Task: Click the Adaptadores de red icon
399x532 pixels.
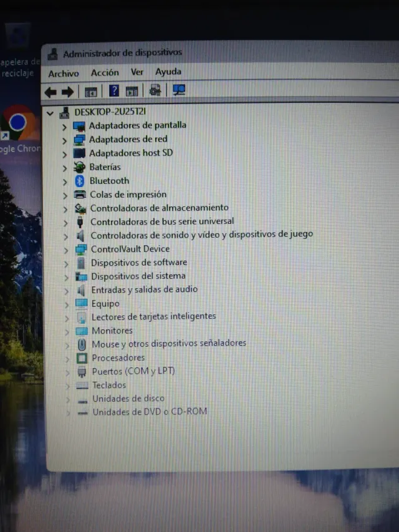Action: (79, 140)
